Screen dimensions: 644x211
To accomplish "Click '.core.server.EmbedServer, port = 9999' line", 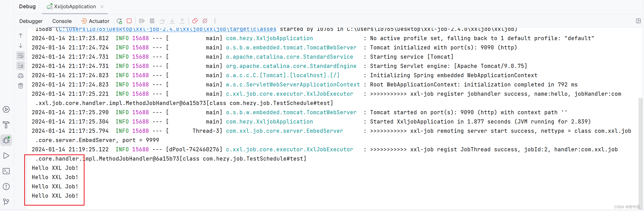I will (97, 140).
